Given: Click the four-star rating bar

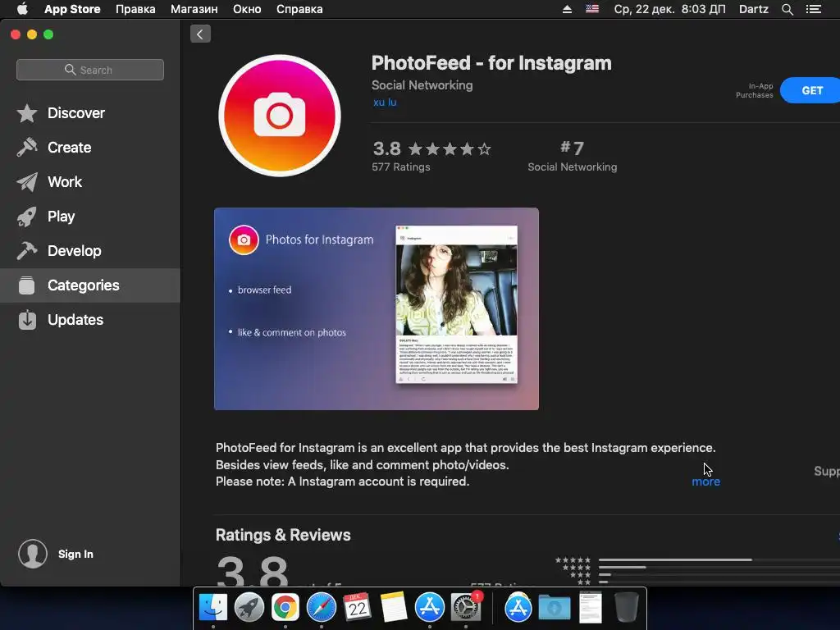Looking at the screenshot, I should [x=719, y=568].
